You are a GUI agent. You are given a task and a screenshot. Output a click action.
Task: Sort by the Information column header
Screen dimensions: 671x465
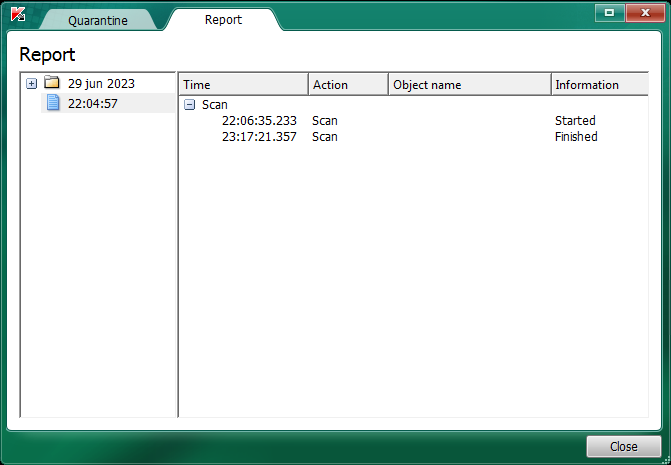[x=599, y=85]
